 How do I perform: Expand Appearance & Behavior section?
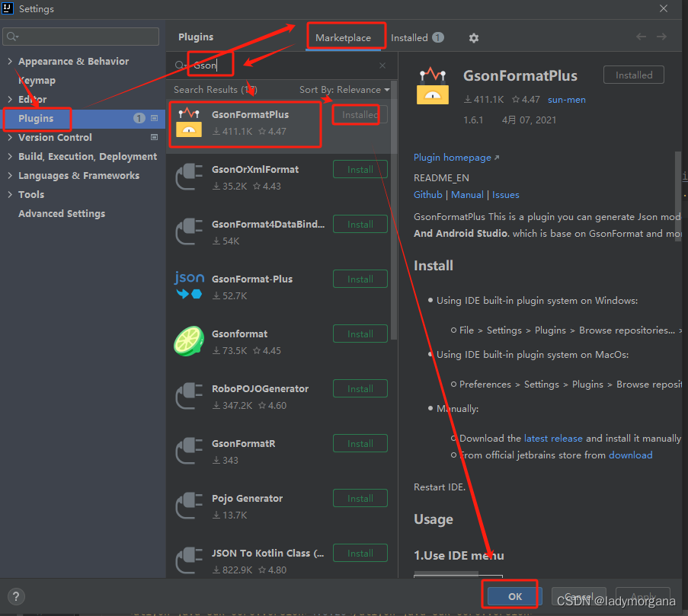click(x=10, y=62)
